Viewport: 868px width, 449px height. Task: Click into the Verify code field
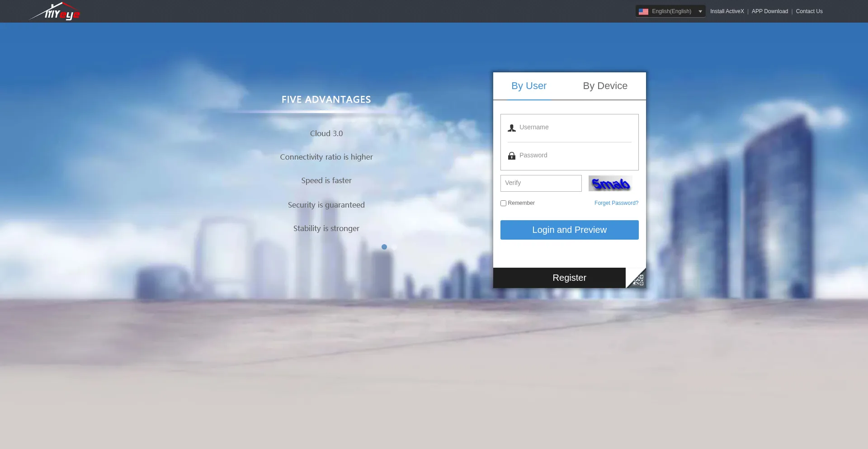pyautogui.click(x=541, y=183)
